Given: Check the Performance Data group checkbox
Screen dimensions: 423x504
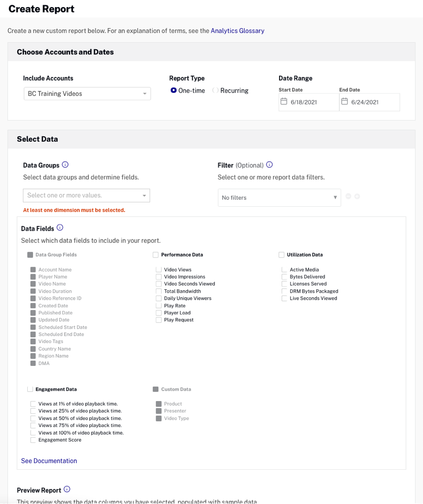Looking at the screenshot, I should 156,255.
